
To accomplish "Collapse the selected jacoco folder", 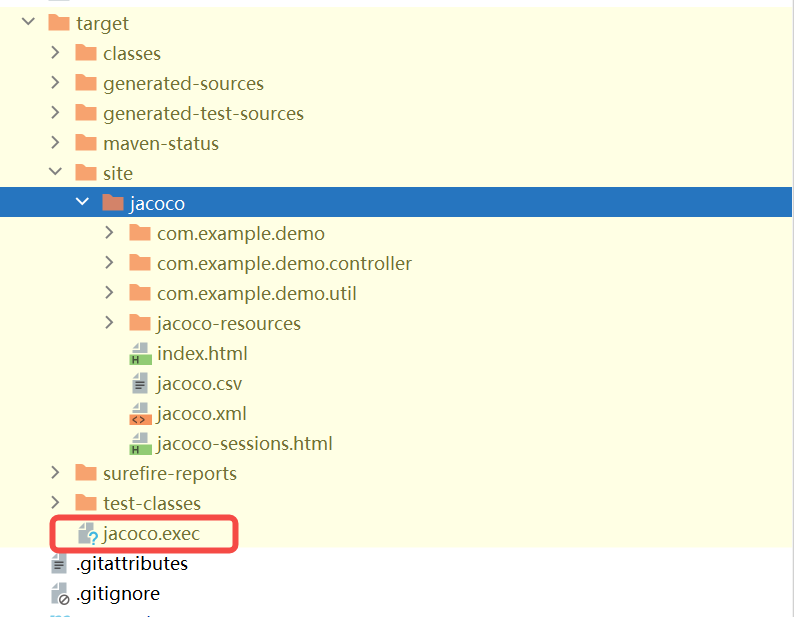I will tap(82, 203).
